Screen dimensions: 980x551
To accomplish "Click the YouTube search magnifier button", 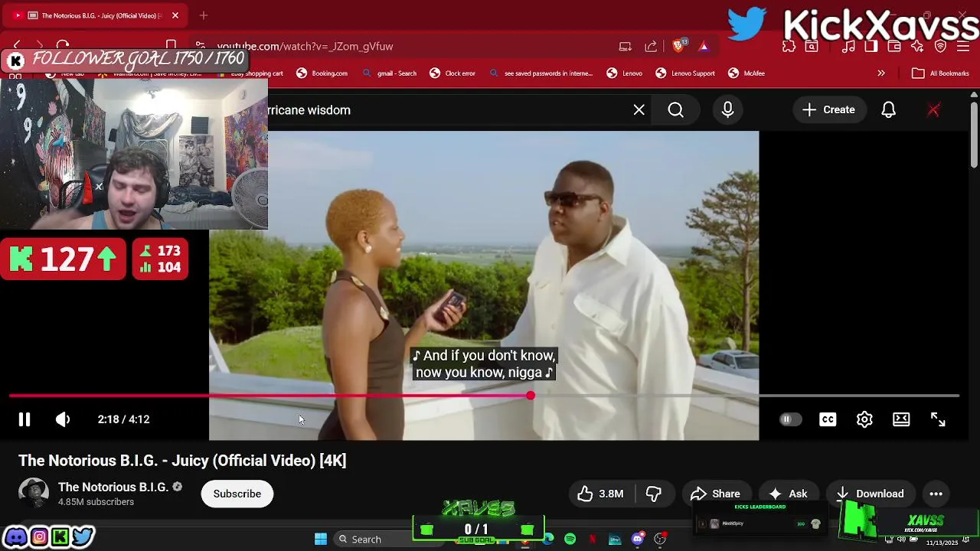I will click(675, 110).
